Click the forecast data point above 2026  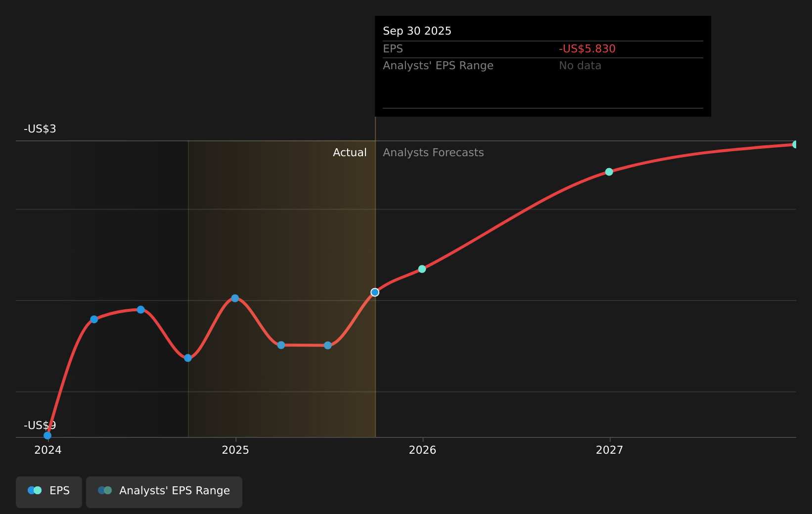pos(422,269)
